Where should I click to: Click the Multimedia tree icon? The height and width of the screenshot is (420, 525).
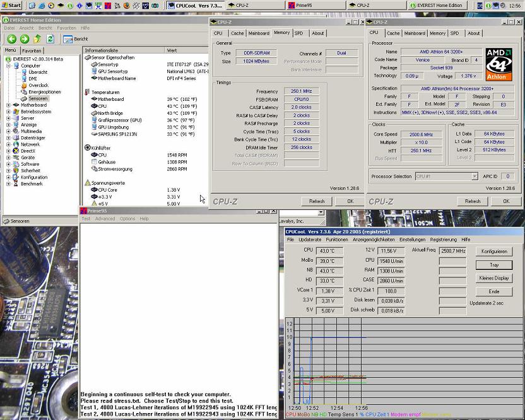click(x=16, y=131)
